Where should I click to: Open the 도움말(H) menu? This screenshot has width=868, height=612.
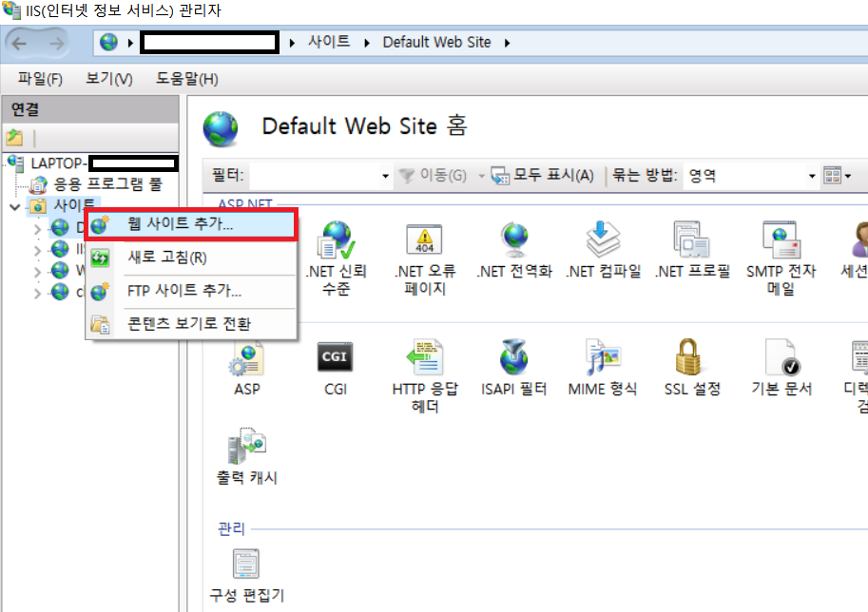point(186,79)
